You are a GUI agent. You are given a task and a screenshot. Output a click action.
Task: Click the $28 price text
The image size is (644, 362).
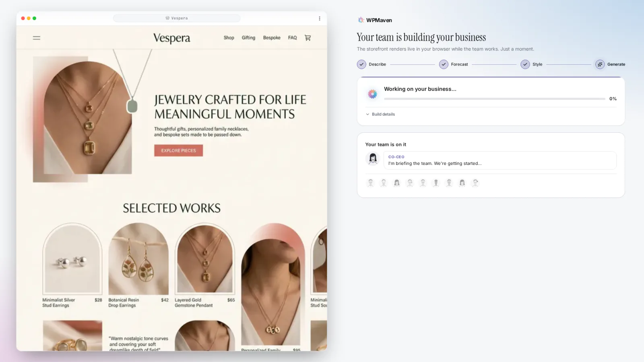click(98, 300)
